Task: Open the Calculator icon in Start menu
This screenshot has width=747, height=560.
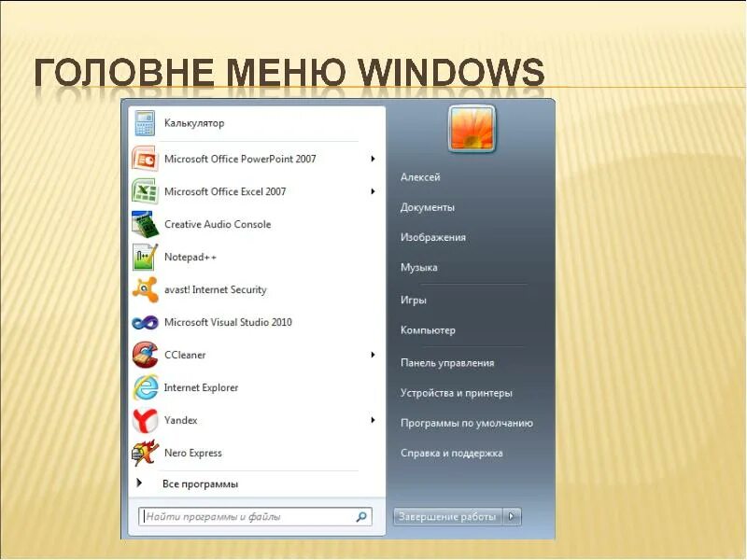Action: click(x=145, y=123)
